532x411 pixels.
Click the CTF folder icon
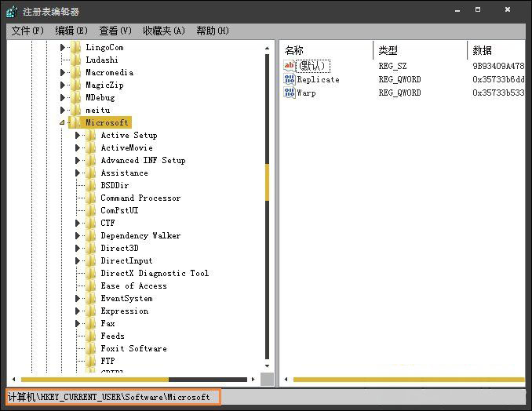click(x=90, y=223)
